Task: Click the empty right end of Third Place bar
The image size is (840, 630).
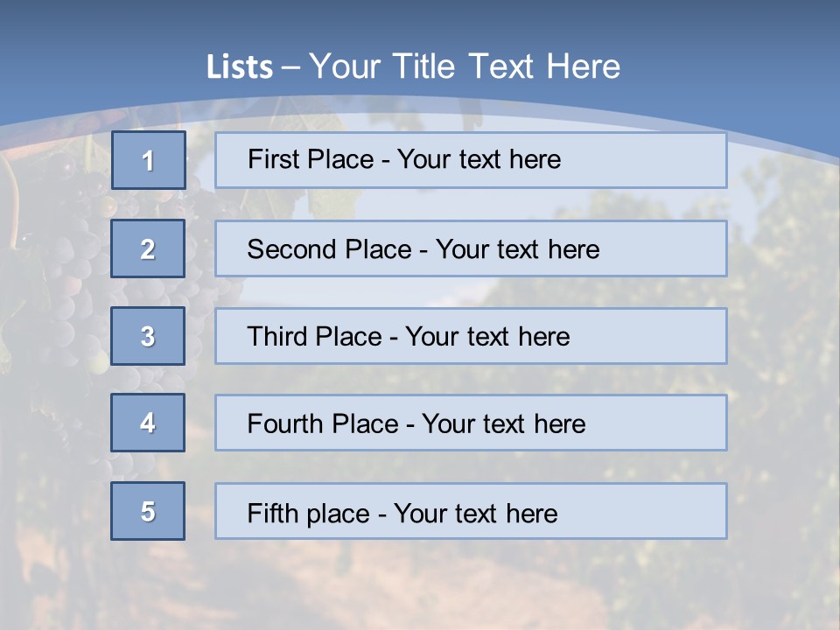Action: tap(665, 336)
